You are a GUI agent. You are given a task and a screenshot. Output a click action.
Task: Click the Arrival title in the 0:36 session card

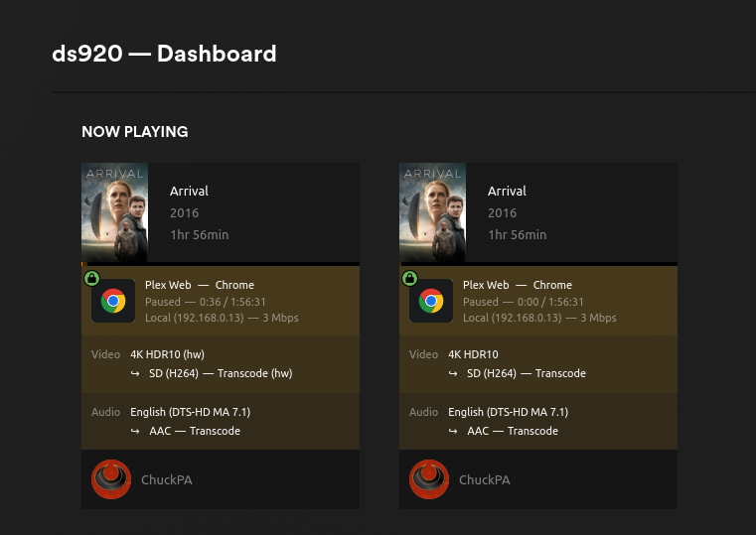coord(189,192)
